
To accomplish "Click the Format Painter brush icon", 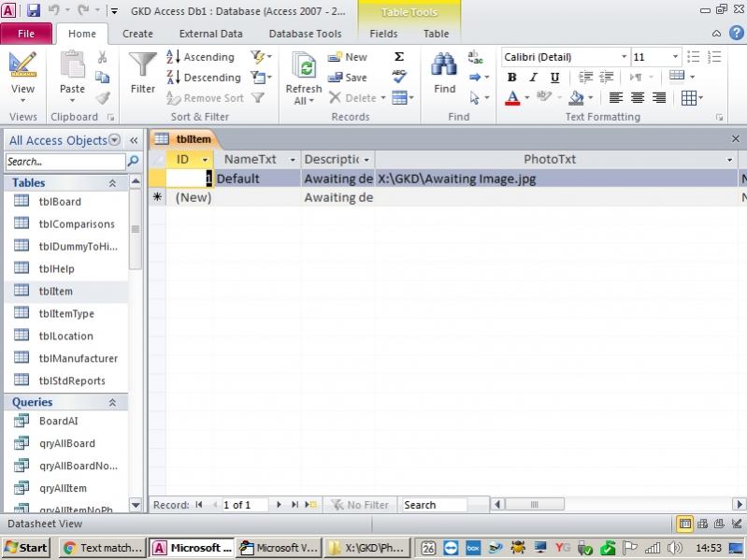I will click(x=103, y=97).
